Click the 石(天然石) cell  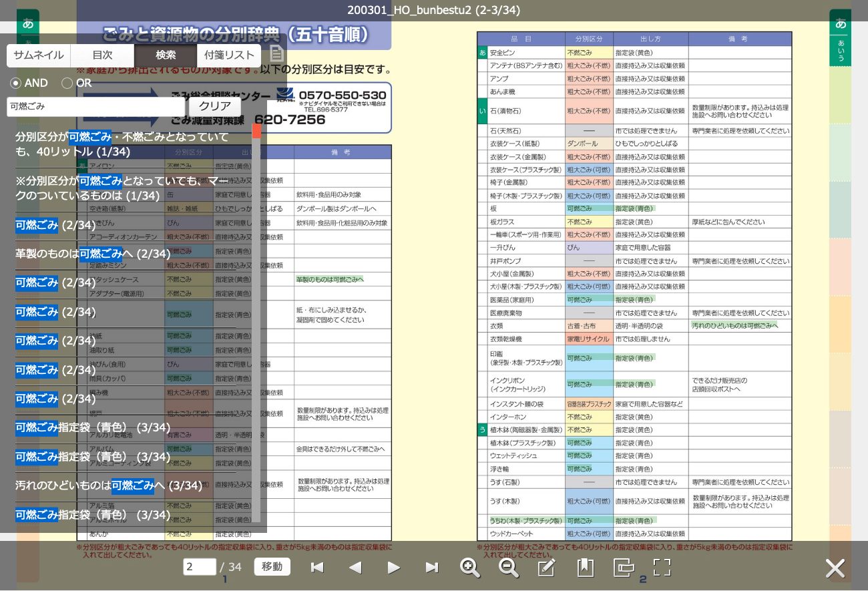click(526, 131)
